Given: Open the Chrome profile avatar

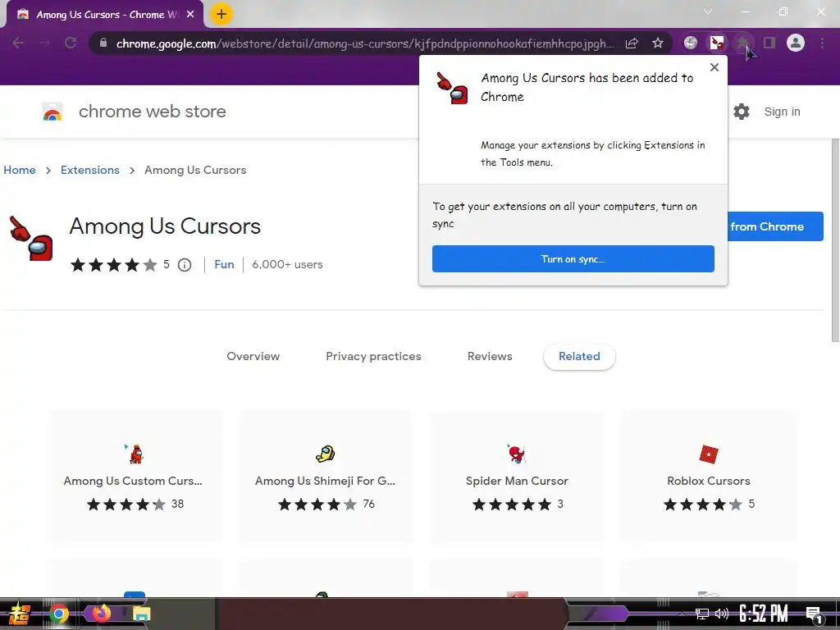Looking at the screenshot, I should coord(796,43).
